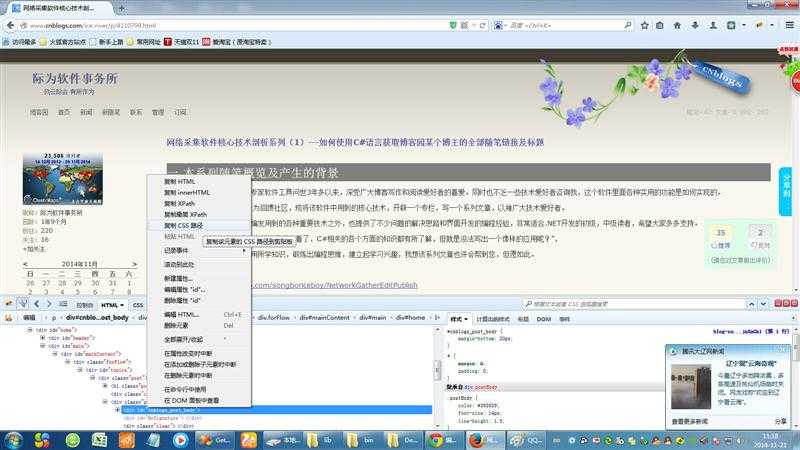
Task: Expand the div id="header" node
Action: [43, 338]
